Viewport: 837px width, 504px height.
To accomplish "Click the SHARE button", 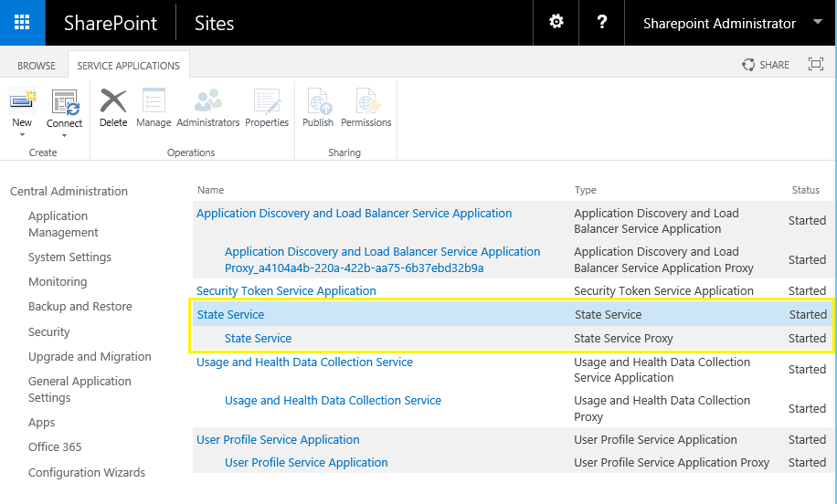I will coord(766,65).
